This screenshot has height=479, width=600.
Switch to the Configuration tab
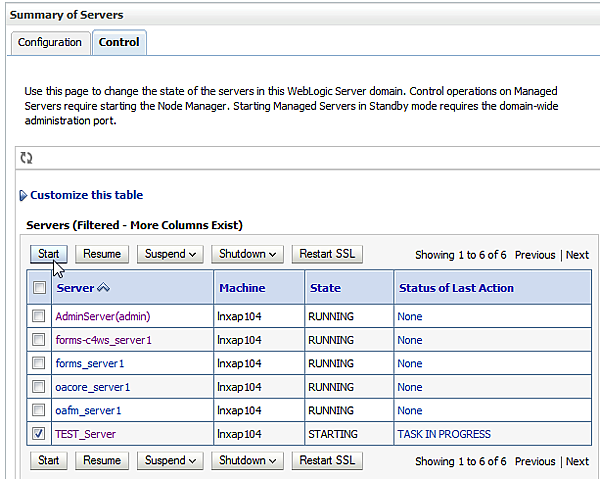click(50, 42)
